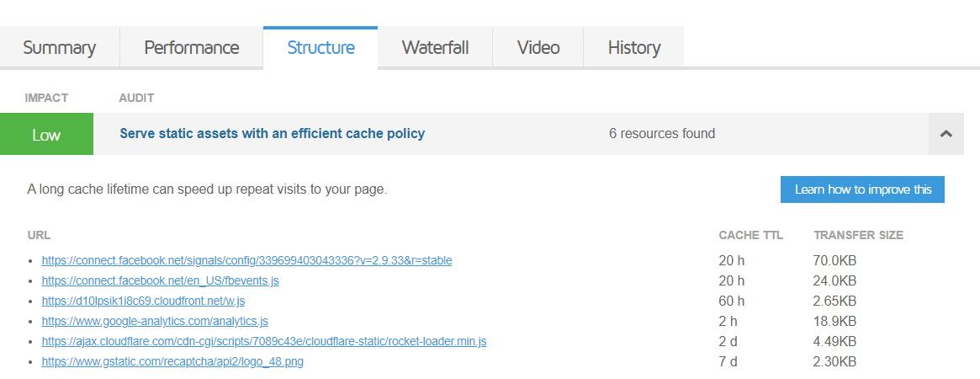
Task: Go to the Waterfall tab
Action: click(435, 47)
